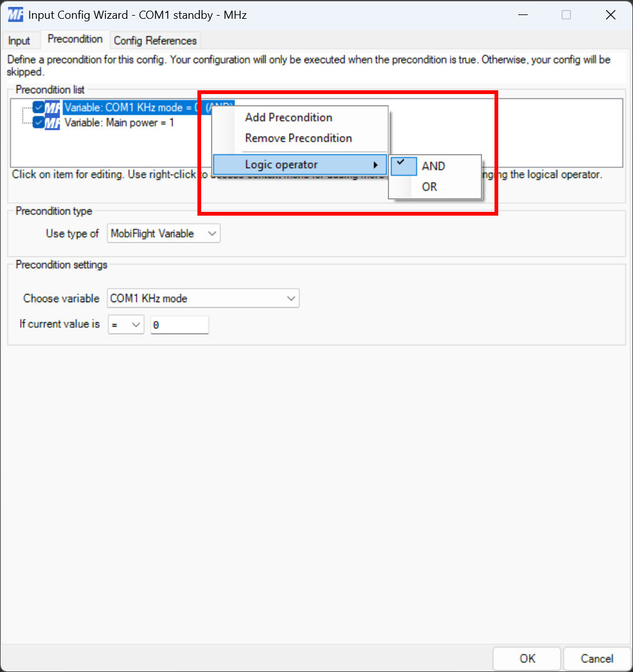Click MF icon of COM1 KHz mode precondition
Screen dimensions: 633x672
(52, 107)
